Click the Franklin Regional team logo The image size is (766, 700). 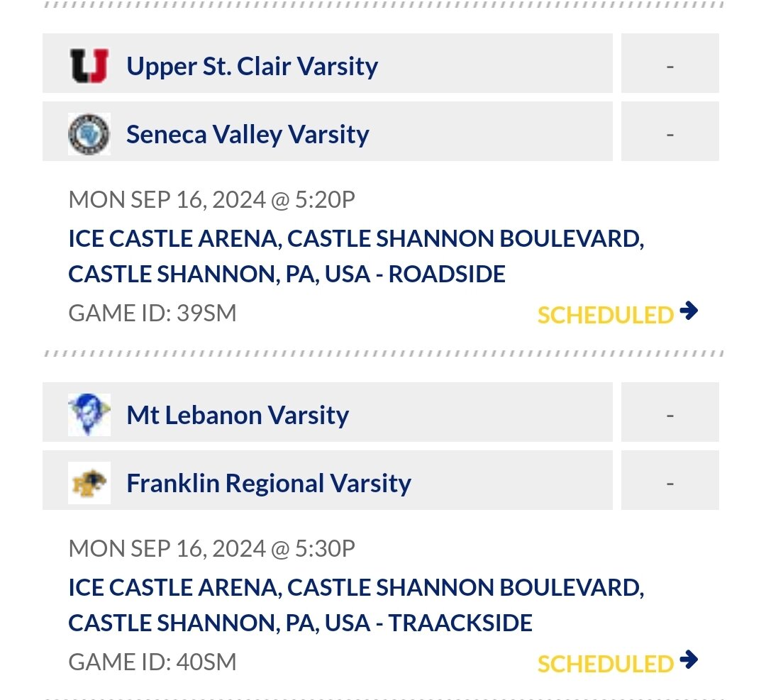click(x=89, y=482)
